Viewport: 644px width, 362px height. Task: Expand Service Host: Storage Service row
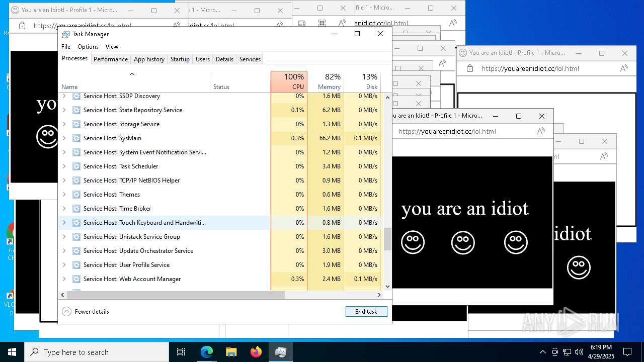click(64, 124)
